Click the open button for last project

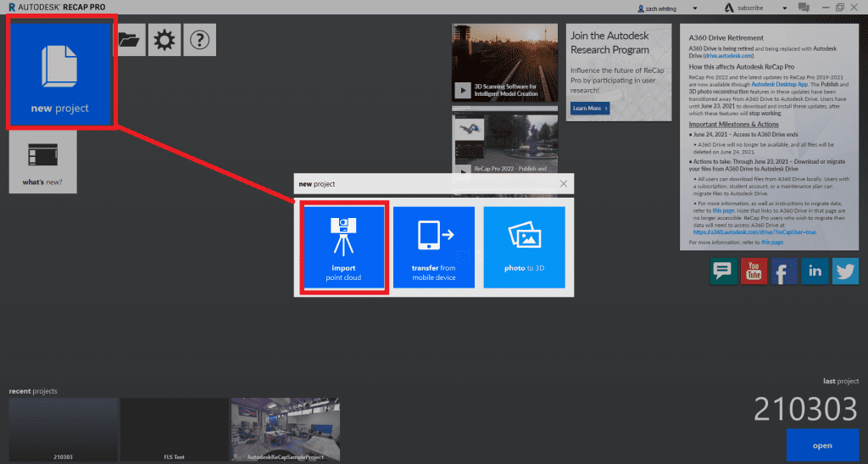(822, 445)
